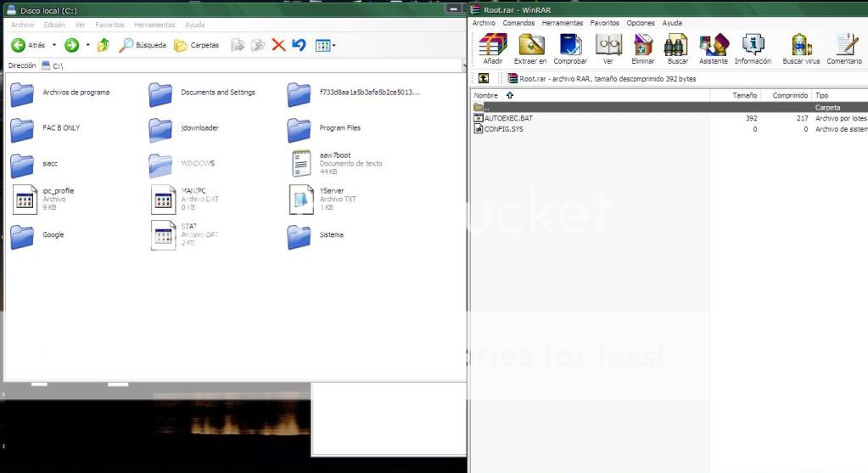The width and height of the screenshot is (868, 473).
Task: Open the Asistente wizard in WinRAR
Action: pyautogui.click(x=713, y=48)
